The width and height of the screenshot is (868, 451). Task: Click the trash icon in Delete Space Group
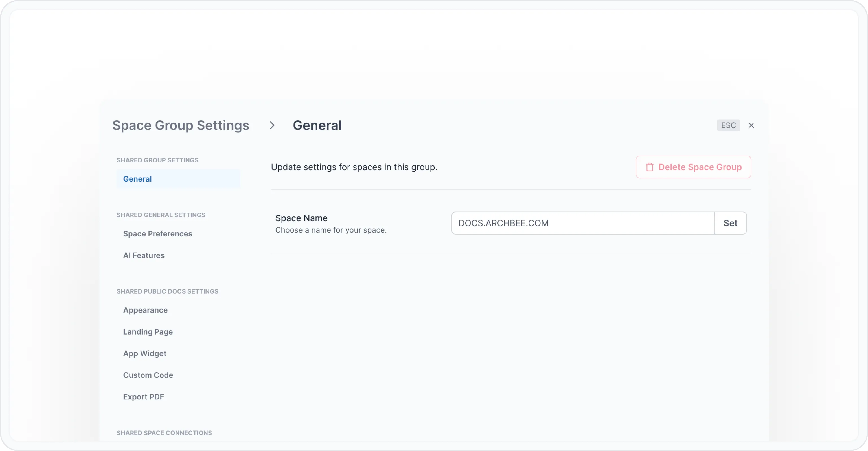[649, 167]
